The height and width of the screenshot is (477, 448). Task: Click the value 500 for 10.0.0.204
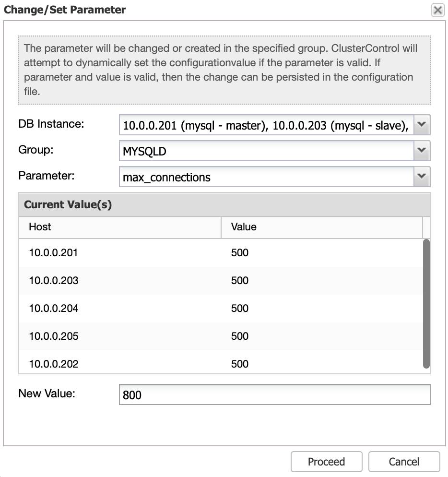pyautogui.click(x=240, y=309)
